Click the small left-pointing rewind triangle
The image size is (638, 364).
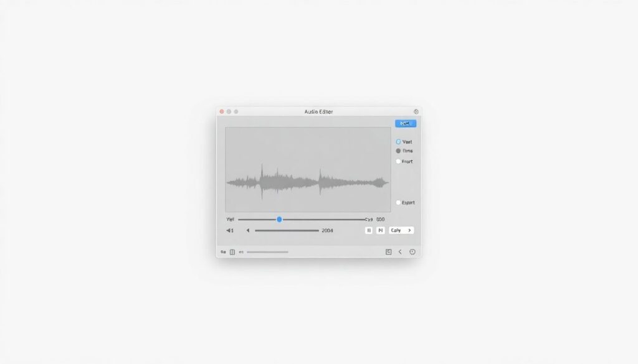[247, 230]
